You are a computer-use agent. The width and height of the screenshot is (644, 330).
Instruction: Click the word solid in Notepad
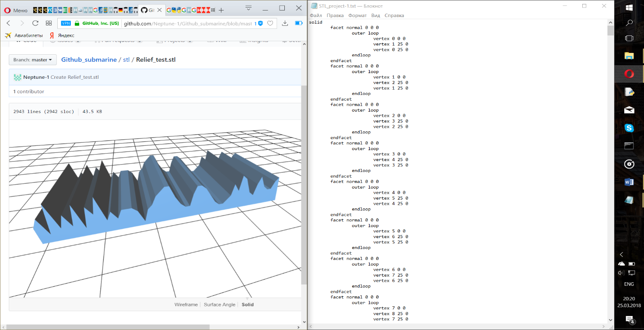point(315,22)
